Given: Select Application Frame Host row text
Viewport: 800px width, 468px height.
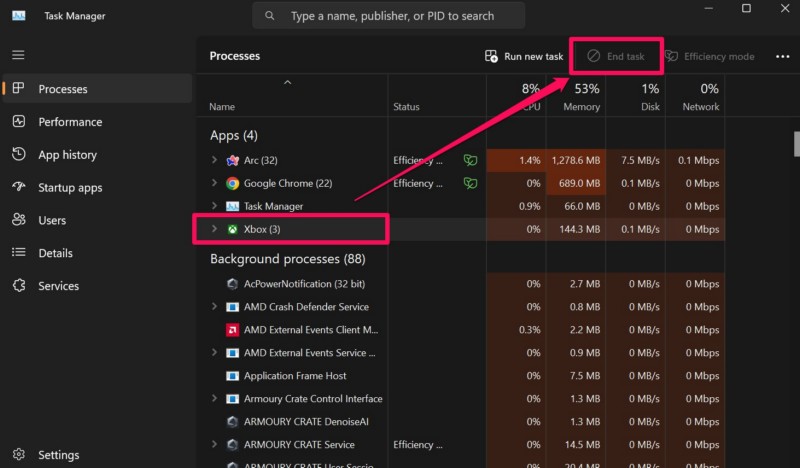Looking at the screenshot, I should [295, 376].
